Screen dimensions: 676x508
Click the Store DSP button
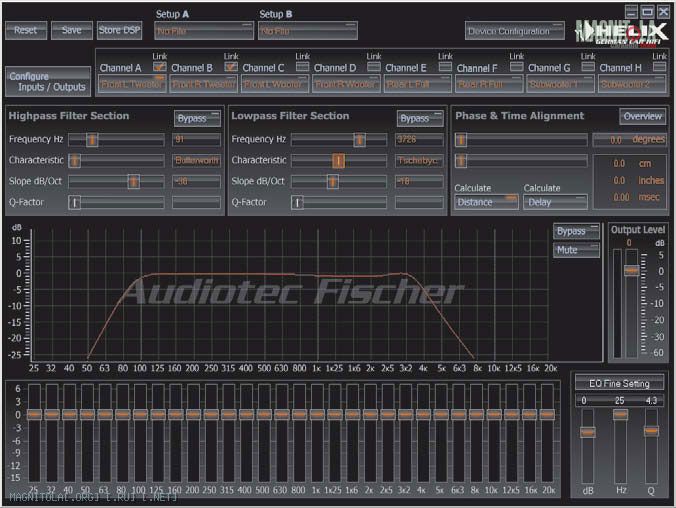[x=119, y=31]
